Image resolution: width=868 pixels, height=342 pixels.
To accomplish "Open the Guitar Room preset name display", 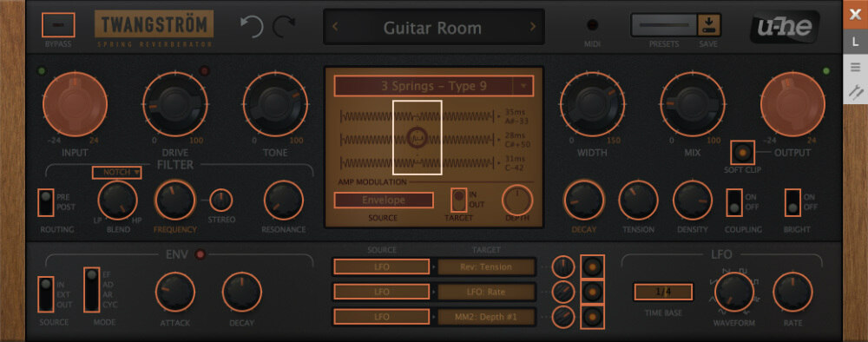I will coord(433,27).
